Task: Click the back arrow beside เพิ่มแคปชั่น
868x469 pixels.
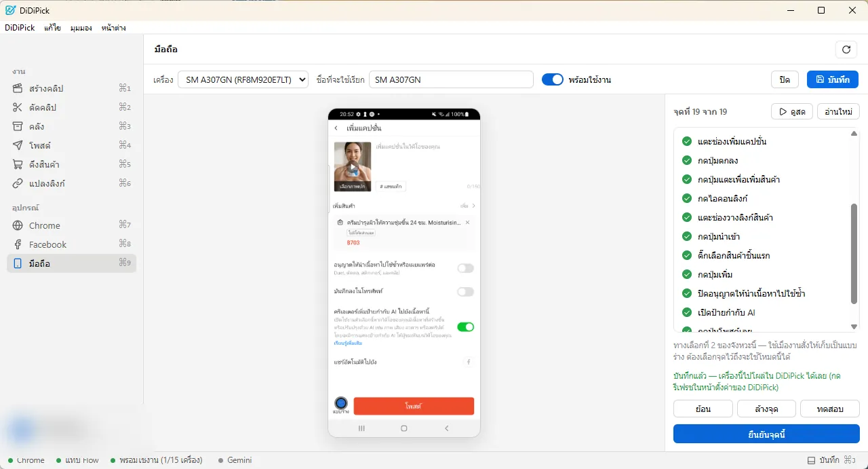Action: (x=336, y=128)
